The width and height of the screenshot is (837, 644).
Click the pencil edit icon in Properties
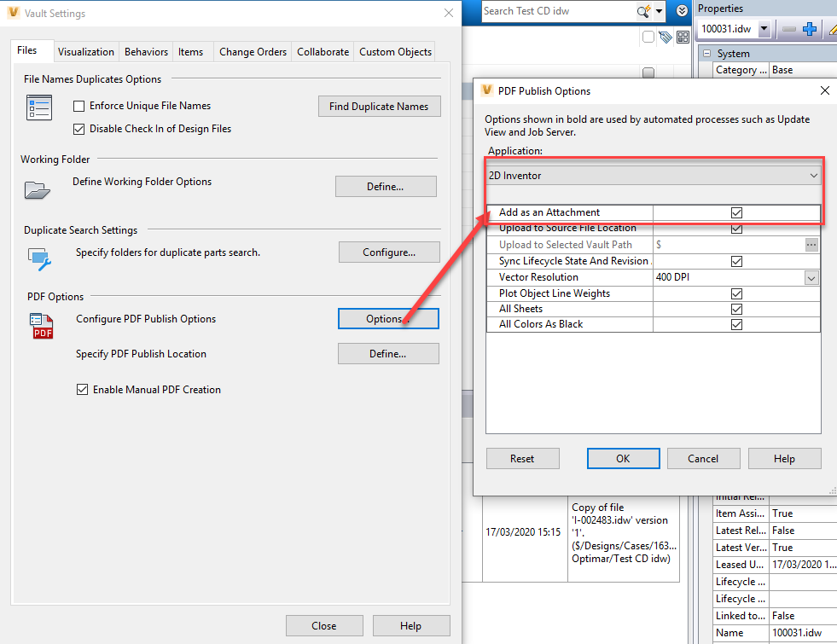833,28
